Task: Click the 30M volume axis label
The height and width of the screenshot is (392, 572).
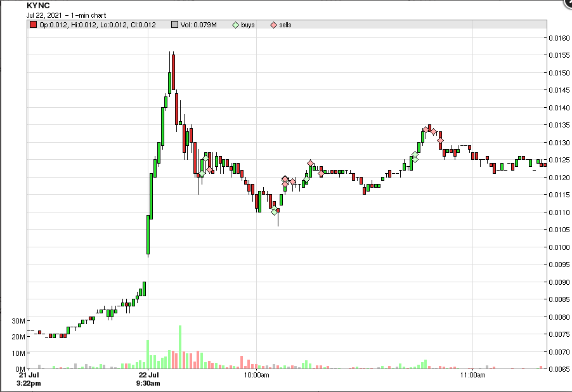Action: tap(18, 321)
